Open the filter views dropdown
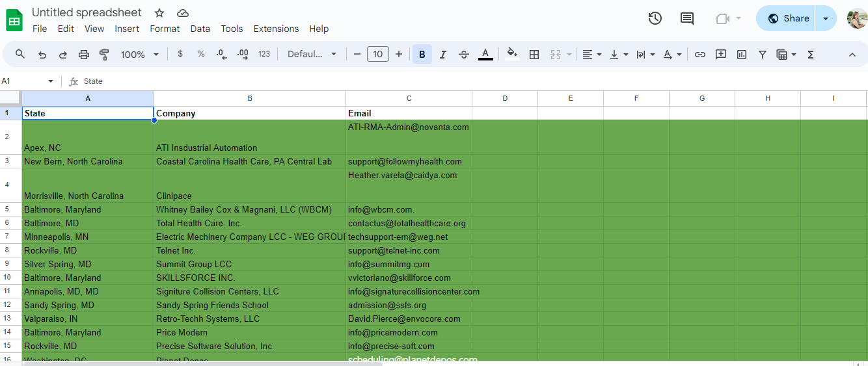868x366 pixels. pyautogui.click(x=787, y=55)
